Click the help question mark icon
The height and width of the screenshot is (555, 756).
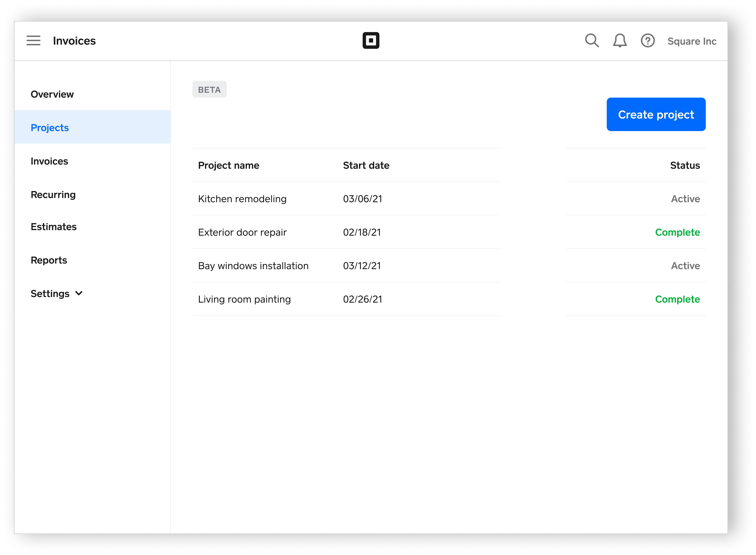[648, 41]
